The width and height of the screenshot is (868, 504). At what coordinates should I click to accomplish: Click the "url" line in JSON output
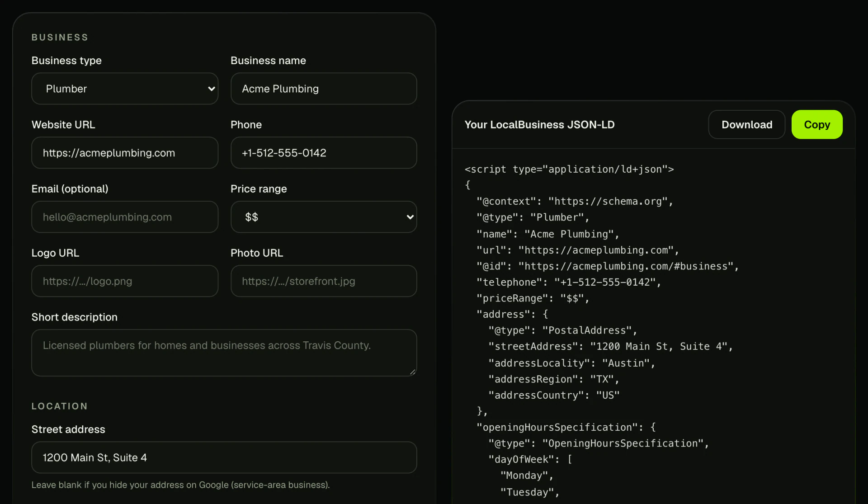[x=578, y=250]
